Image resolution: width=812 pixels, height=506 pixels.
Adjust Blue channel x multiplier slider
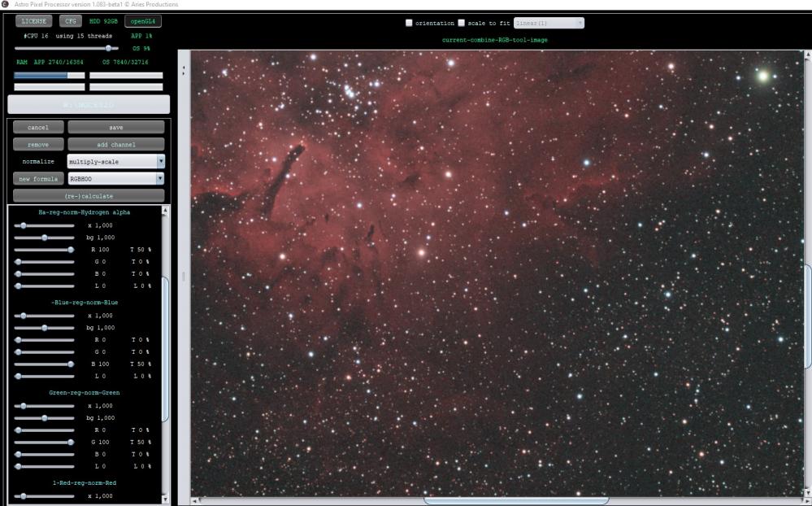[x=45, y=316]
